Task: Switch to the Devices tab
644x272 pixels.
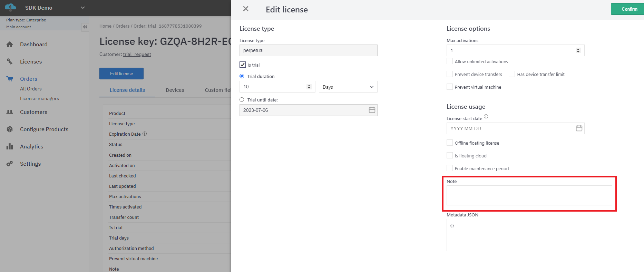Action: pos(175,90)
